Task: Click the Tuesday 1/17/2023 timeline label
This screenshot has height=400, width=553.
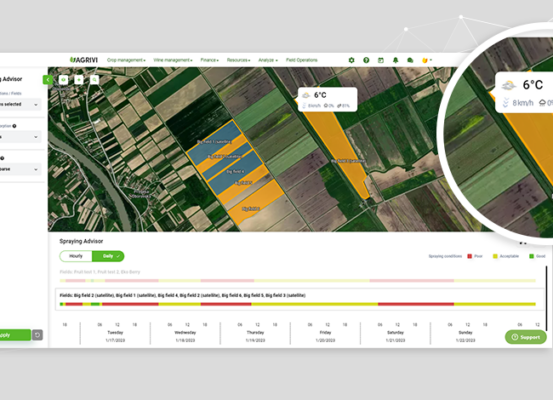Action: tap(115, 336)
